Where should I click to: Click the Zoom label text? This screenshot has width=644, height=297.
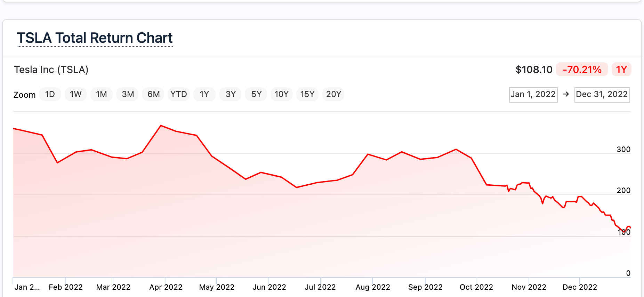click(24, 95)
